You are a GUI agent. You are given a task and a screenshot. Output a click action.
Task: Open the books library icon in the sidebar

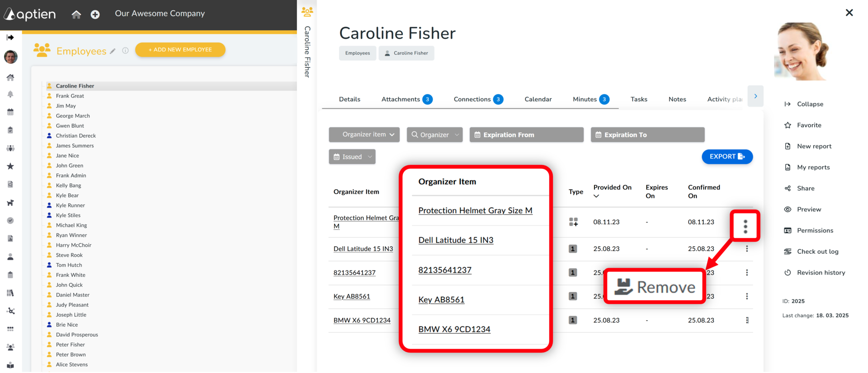(10, 293)
